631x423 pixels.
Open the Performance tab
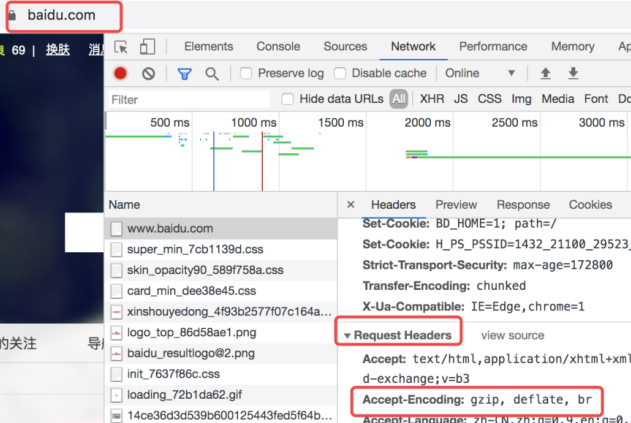(x=493, y=46)
